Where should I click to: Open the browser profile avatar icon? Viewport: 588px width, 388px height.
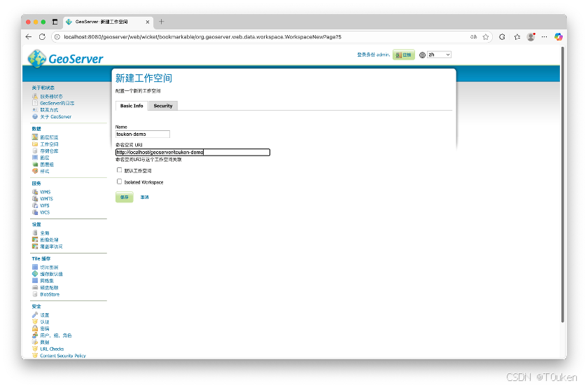[531, 37]
